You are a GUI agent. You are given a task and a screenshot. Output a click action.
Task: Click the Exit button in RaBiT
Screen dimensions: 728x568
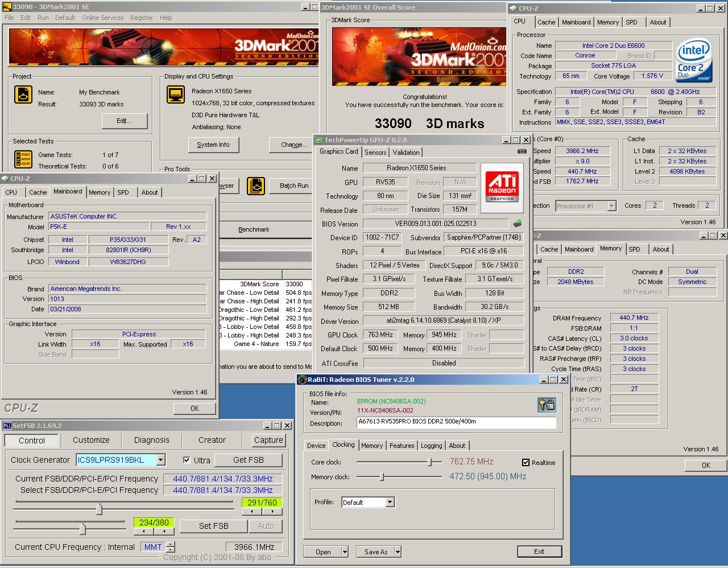click(539, 551)
